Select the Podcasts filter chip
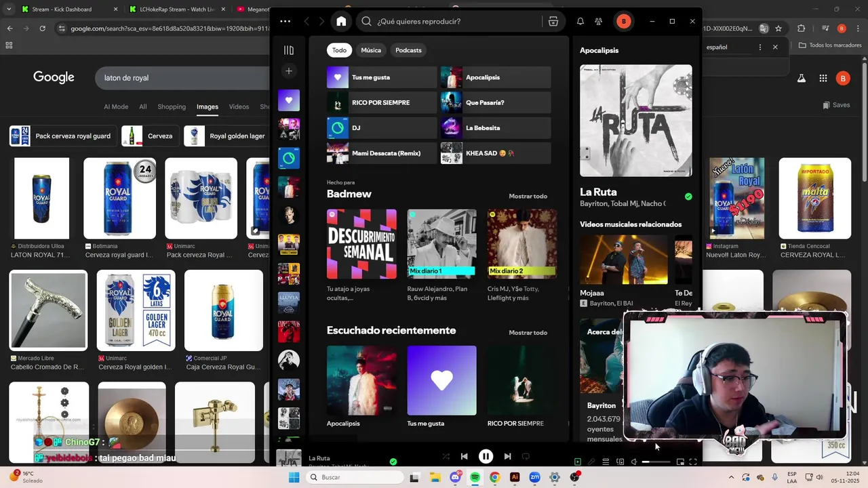The height and width of the screenshot is (488, 868). tap(408, 50)
